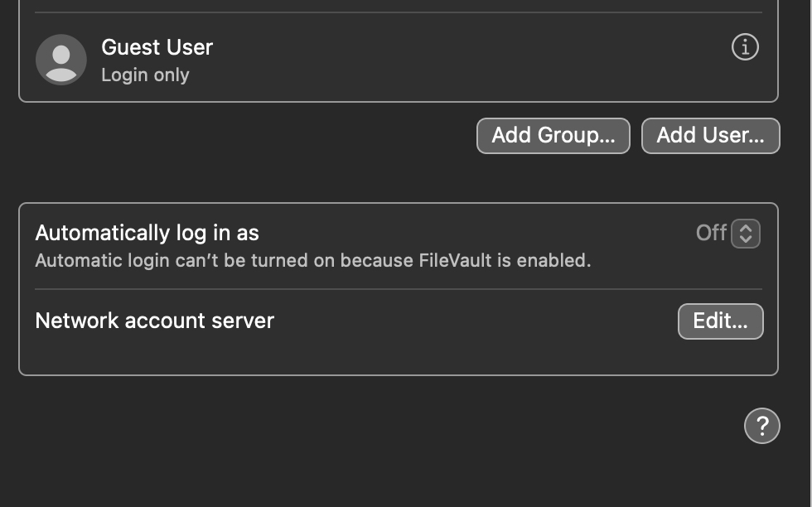
Task: Click the Add Group… button
Action: coord(553,136)
